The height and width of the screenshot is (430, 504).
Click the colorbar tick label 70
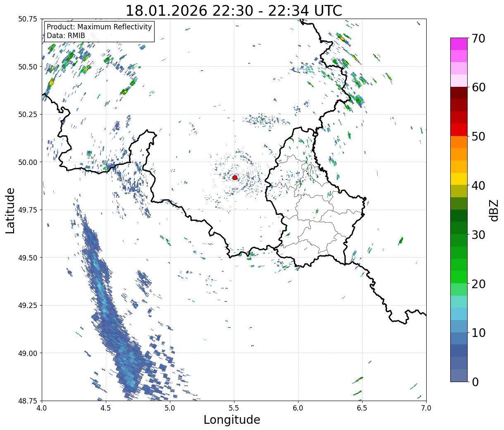coord(478,38)
